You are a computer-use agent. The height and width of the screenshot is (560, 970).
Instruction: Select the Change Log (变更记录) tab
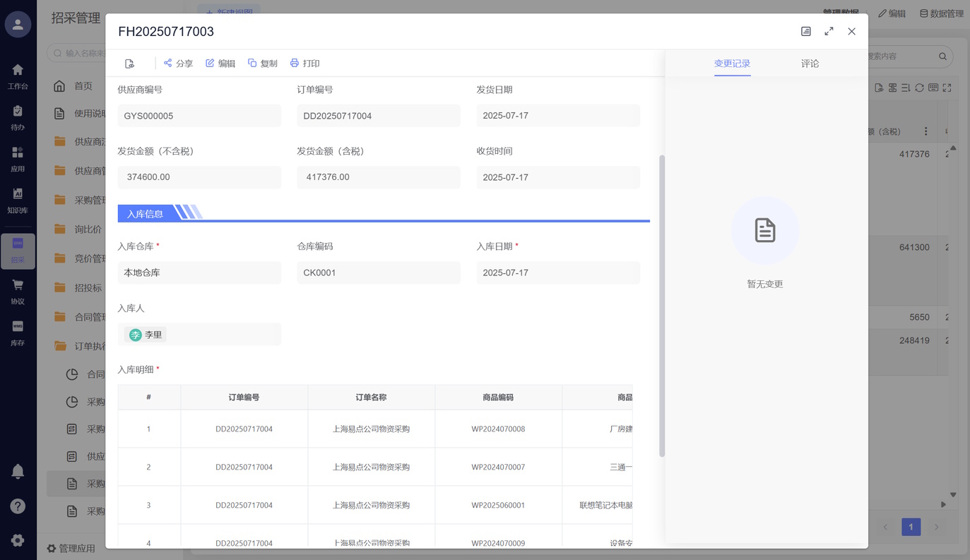pos(732,64)
